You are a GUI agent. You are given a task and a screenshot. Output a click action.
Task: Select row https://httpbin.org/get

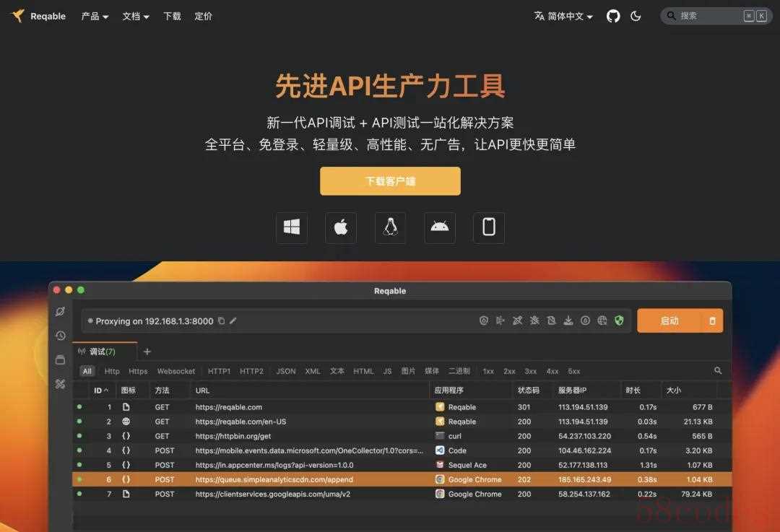[x=402, y=436]
